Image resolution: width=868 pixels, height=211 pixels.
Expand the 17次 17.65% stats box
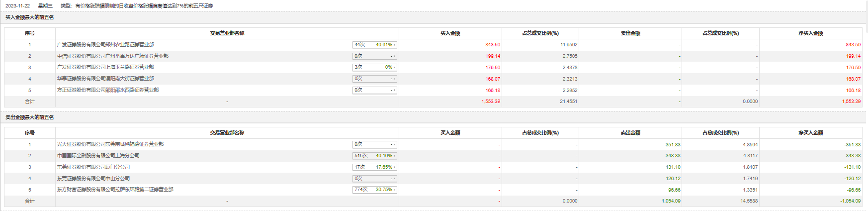375,167
